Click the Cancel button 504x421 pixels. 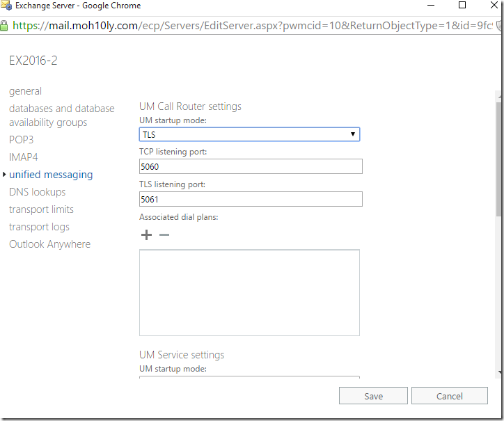[450, 396]
